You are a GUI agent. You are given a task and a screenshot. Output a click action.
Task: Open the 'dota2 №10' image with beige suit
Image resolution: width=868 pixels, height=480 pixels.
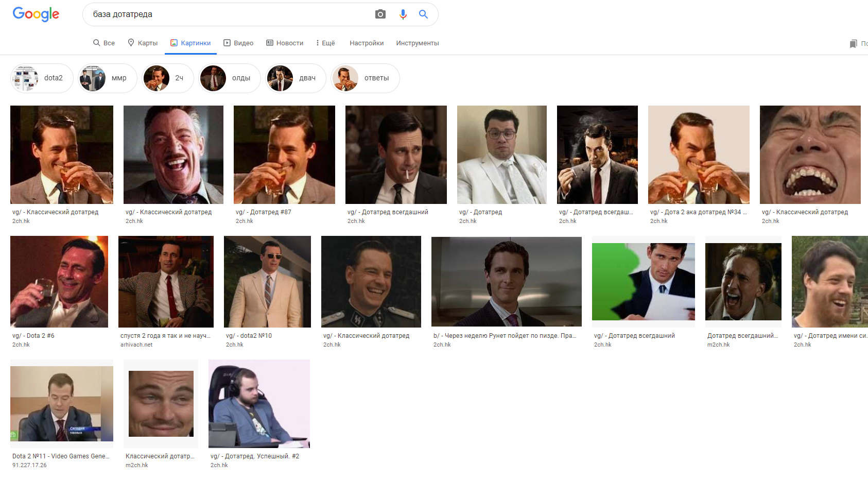(267, 282)
